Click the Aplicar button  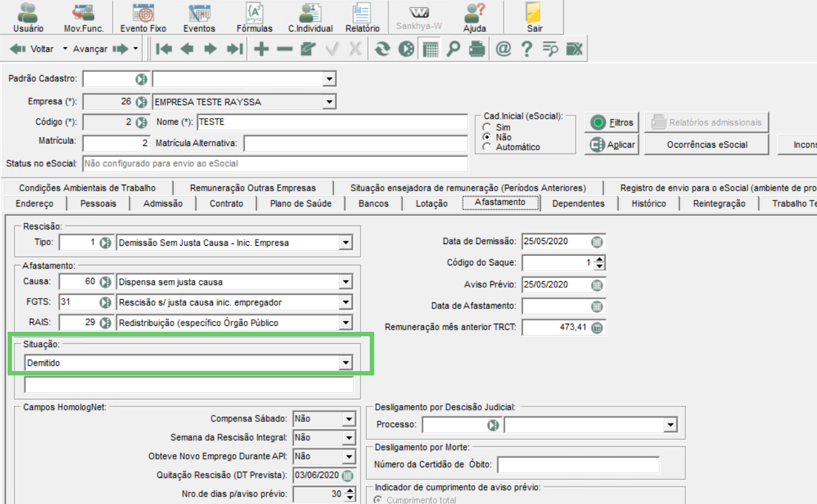point(611,144)
